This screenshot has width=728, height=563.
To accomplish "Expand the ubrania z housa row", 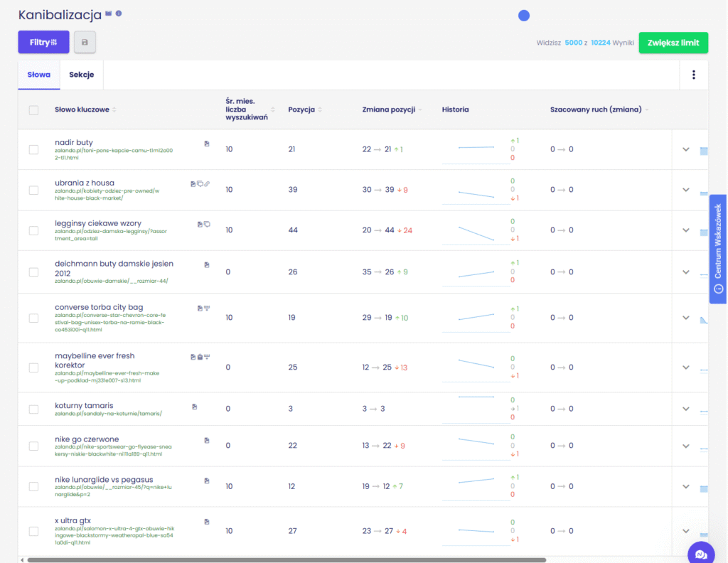I will click(x=686, y=190).
